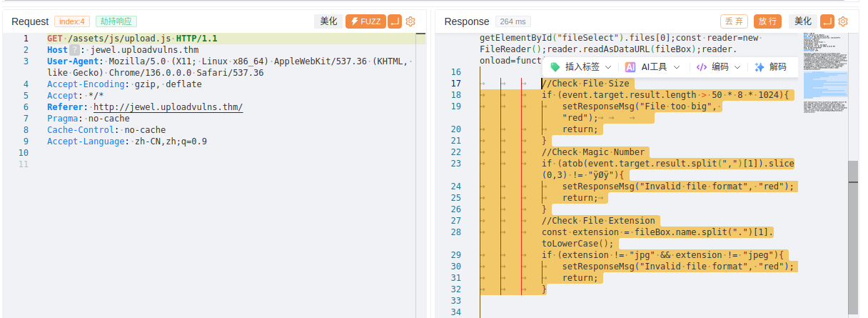
Task: Click the 编码 encode code icon
Action: (702, 67)
